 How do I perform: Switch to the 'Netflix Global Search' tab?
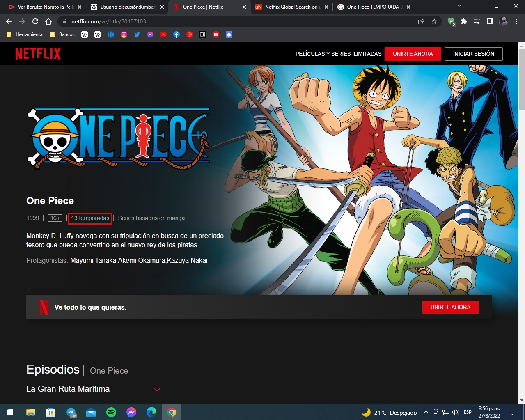(x=292, y=7)
